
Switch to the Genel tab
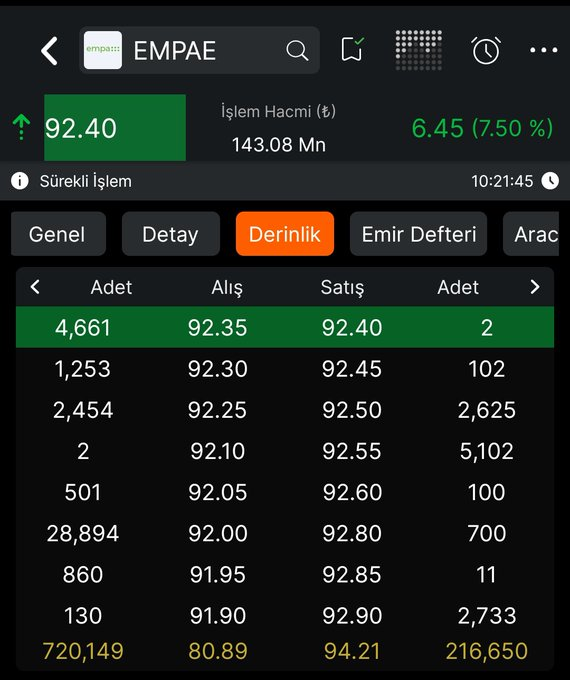tap(58, 234)
